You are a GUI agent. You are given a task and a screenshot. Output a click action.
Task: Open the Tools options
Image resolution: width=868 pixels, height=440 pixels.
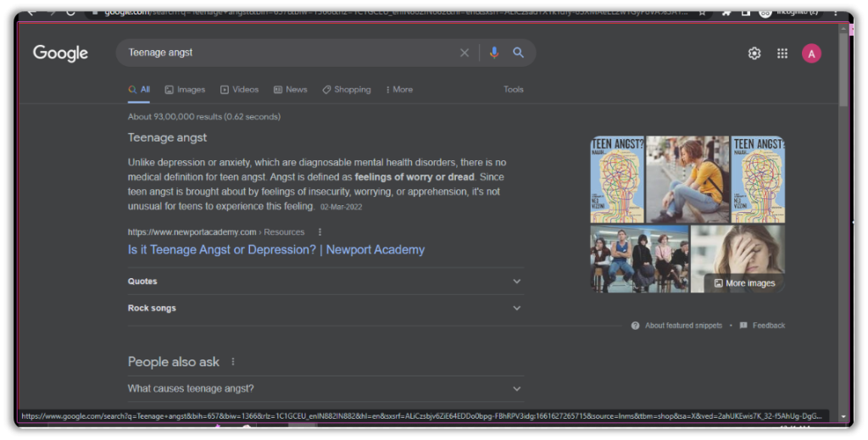[x=513, y=89]
